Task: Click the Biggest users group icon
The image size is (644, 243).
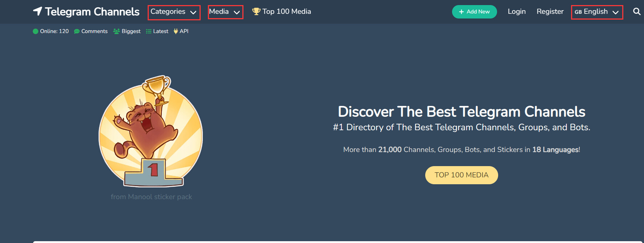Action: pyautogui.click(x=116, y=31)
